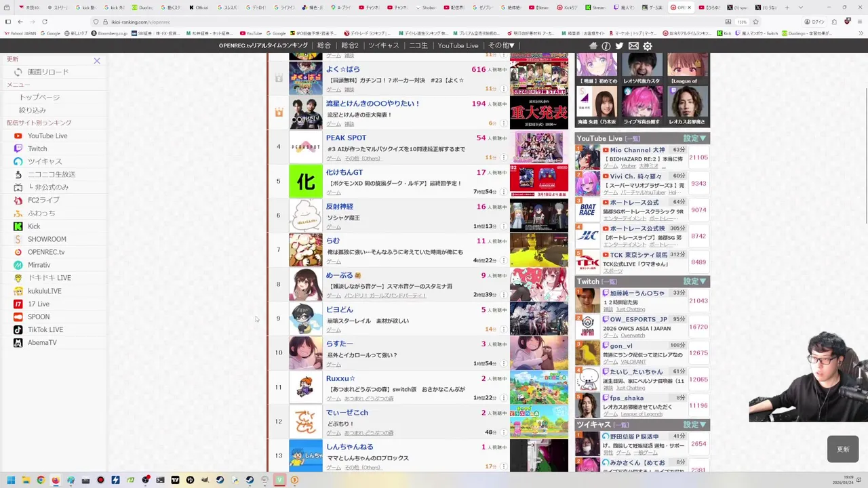Select ドキドキ LIVE in the sidebar
This screenshot has height=488, width=868.
click(50, 278)
